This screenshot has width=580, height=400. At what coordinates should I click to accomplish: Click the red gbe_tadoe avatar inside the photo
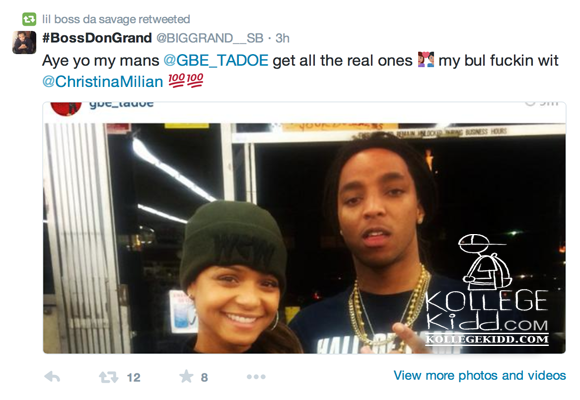tap(66, 109)
